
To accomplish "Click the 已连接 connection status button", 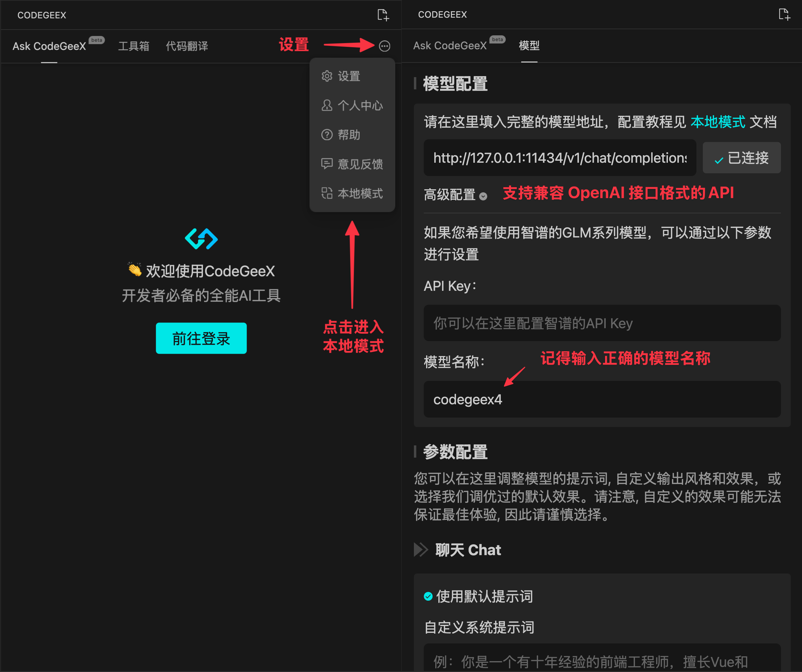I will (741, 158).
